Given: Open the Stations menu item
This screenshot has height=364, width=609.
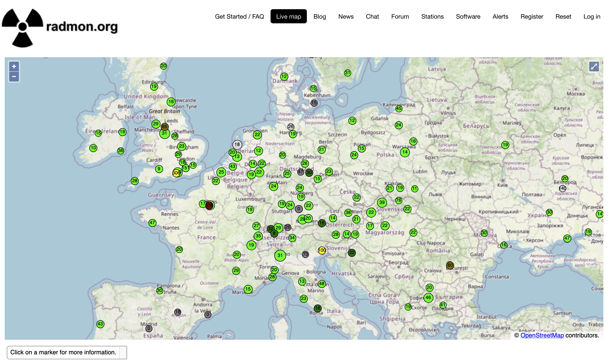Looking at the screenshot, I should tap(432, 16).
